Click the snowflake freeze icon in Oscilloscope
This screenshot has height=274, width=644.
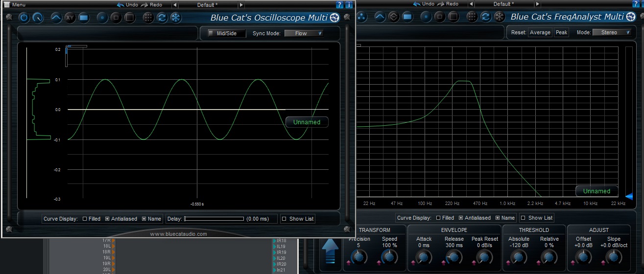[x=175, y=18]
